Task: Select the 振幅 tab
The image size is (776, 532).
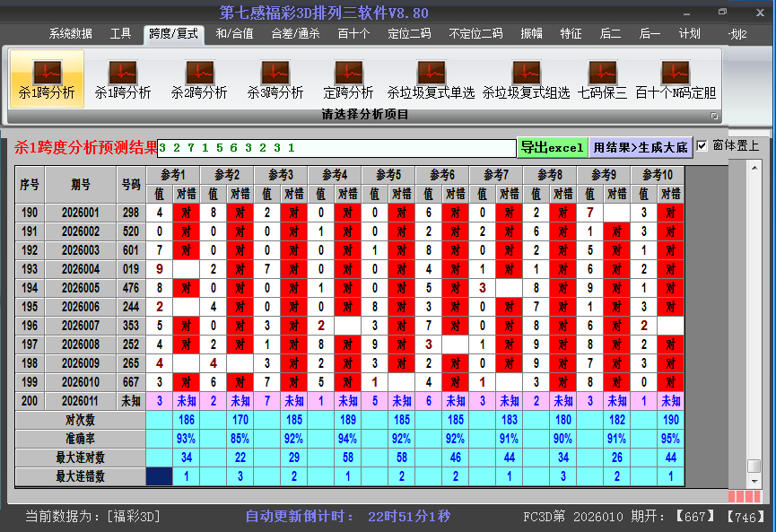Action: tap(532, 34)
